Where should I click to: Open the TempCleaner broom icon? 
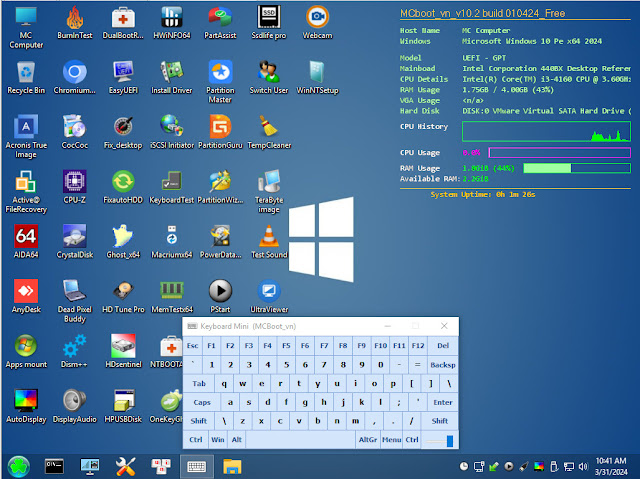[268, 126]
